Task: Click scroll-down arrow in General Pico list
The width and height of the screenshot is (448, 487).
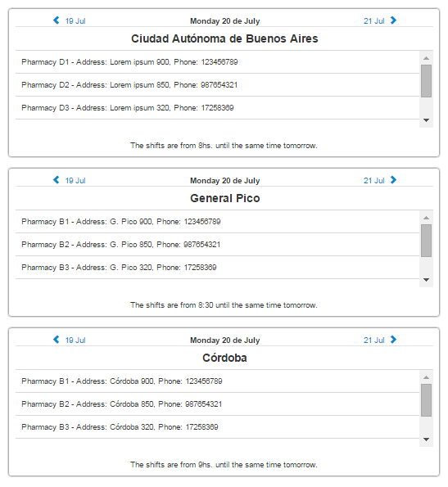Action: tap(426, 280)
